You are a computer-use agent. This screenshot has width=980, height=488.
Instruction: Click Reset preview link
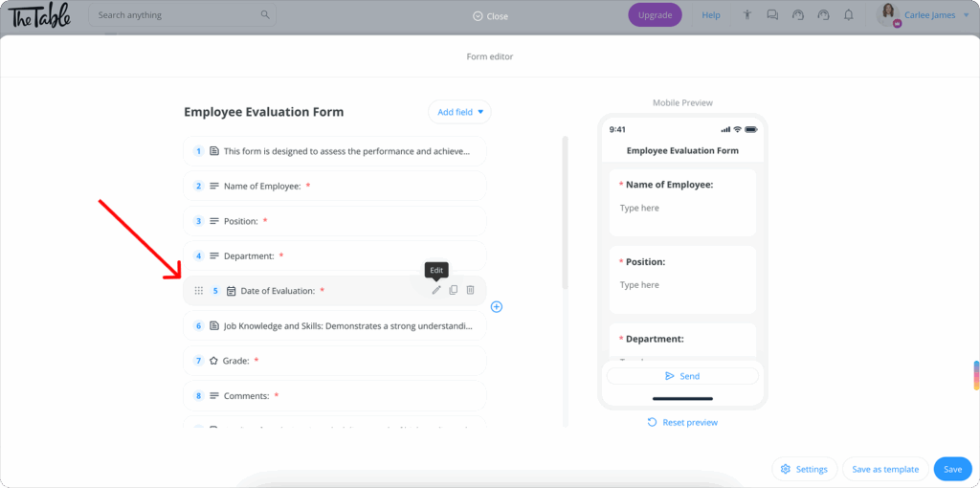pos(682,422)
